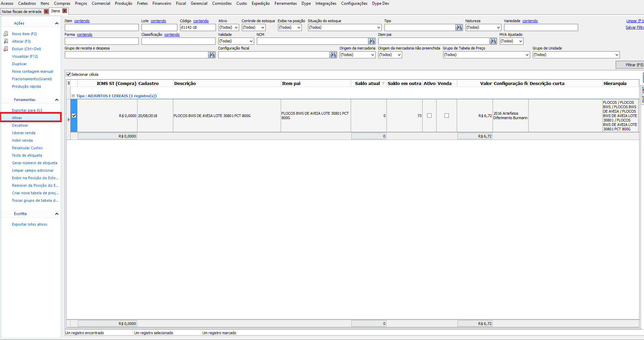Click Nova contagem manual
The height and width of the screenshot is (340, 644).
tap(33, 71)
